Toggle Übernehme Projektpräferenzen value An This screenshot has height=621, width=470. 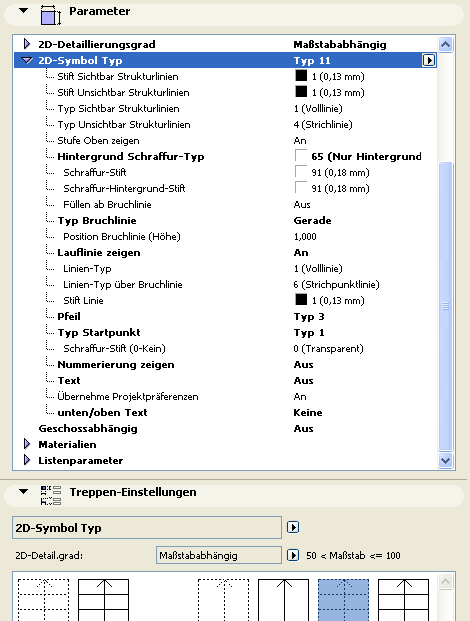[300, 397]
